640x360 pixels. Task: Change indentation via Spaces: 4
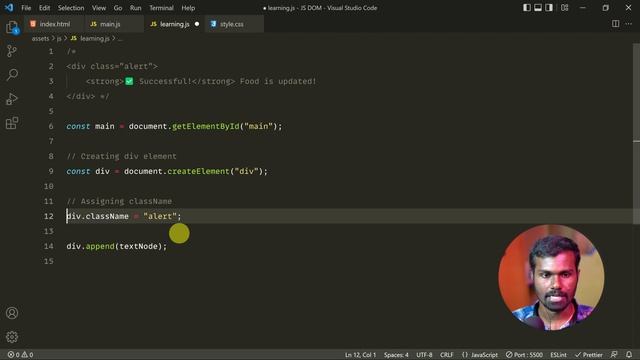click(396, 355)
